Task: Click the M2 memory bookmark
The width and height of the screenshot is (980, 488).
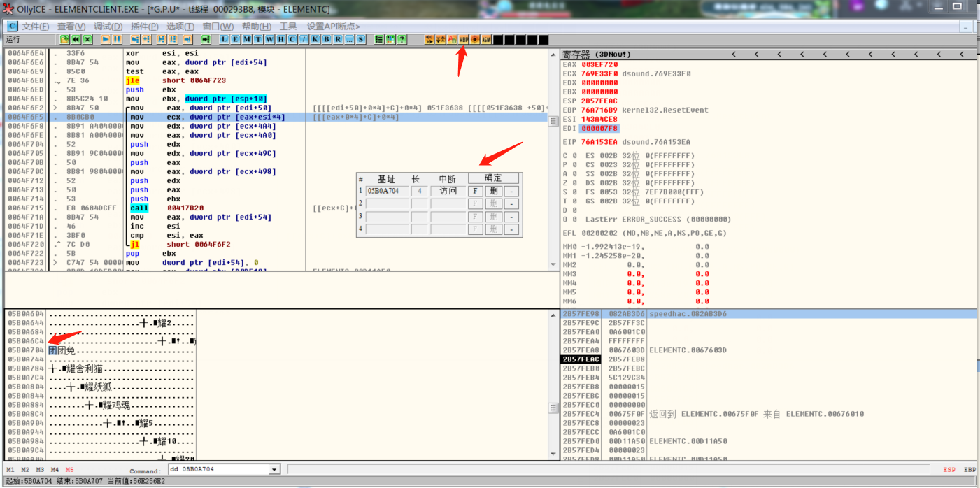Action: 25,469
